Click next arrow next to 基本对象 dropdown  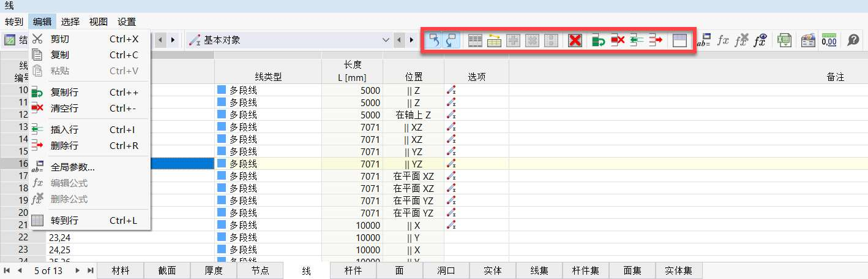(x=411, y=40)
